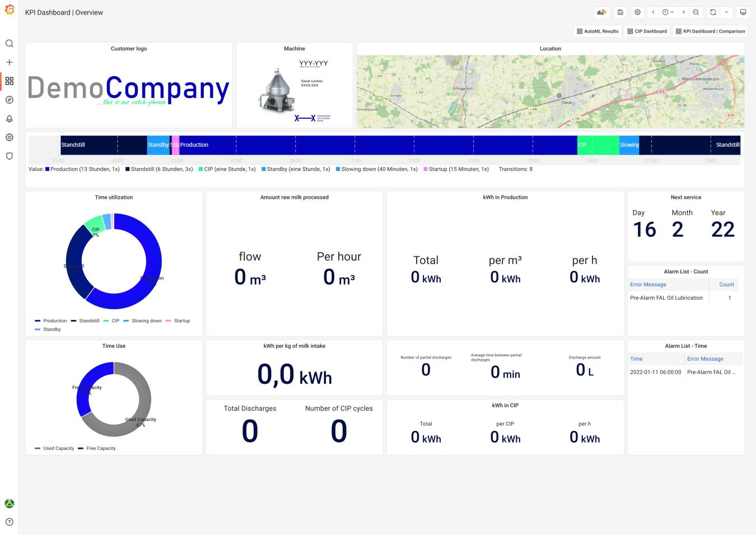Open the Explore compass icon
756x535 pixels.
point(9,100)
